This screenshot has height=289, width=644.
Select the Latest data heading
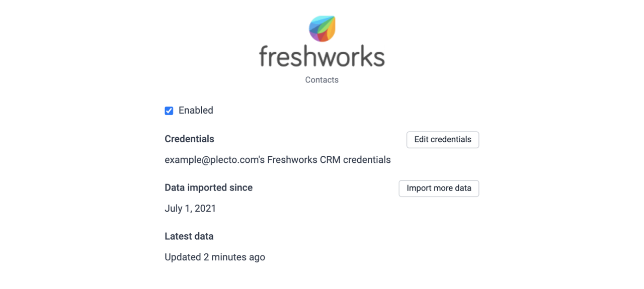tap(189, 236)
